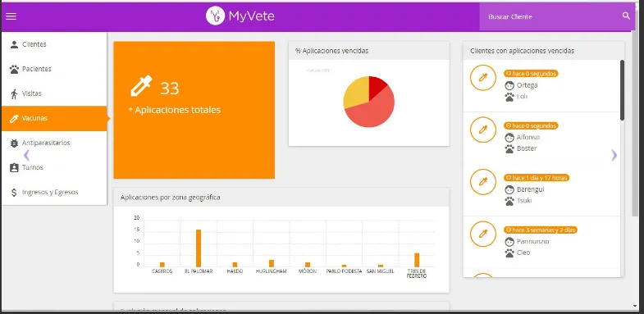644x314 pixels.
Task: Open the hamburger menu icon
Action: [x=11, y=16]
